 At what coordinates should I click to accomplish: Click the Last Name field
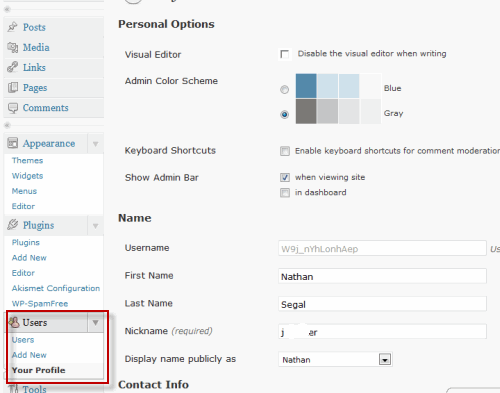382,304
